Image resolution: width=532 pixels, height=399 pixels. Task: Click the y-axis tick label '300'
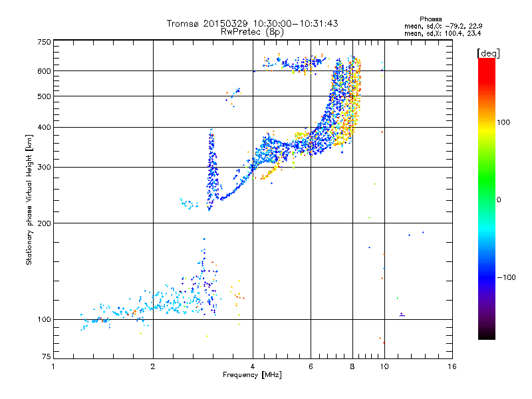point(44,168)
